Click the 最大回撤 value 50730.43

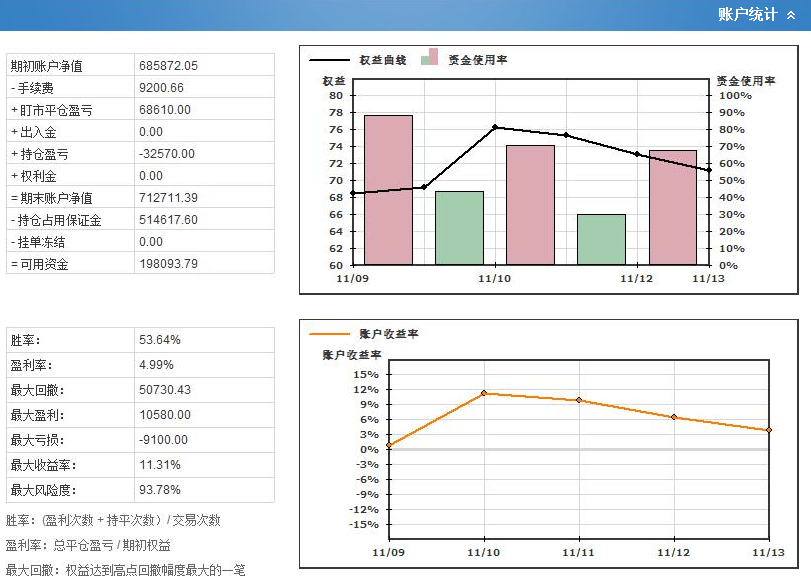click(165, 390)
